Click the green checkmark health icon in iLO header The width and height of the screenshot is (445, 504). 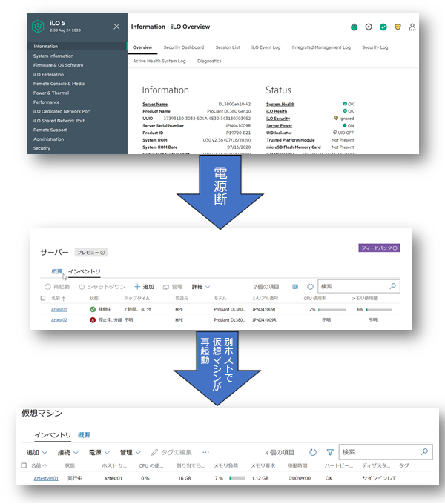pos(383,27)
